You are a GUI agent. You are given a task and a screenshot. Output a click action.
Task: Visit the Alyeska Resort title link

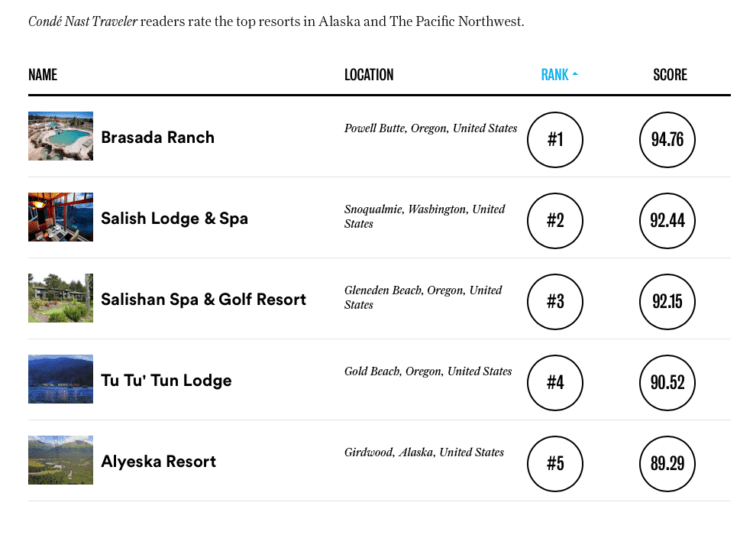[x=159, y=461]
